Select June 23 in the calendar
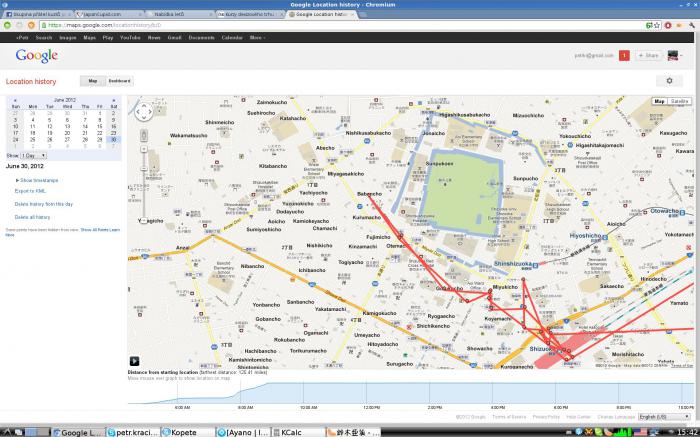700x437 pixels. click(113, 133)
